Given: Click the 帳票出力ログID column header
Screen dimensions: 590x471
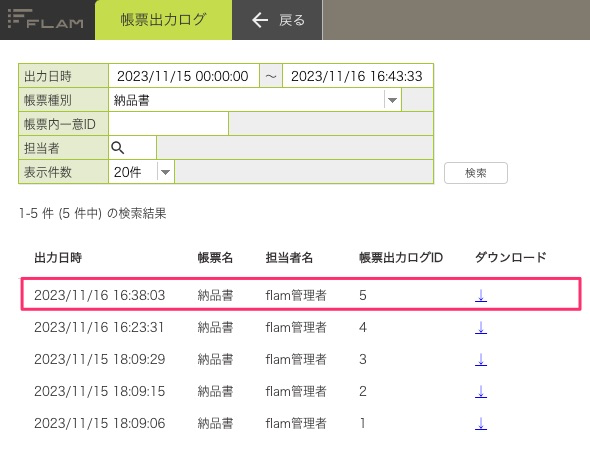Looking at the screenshot, I should pyautogui.click(x=401, y=258).
